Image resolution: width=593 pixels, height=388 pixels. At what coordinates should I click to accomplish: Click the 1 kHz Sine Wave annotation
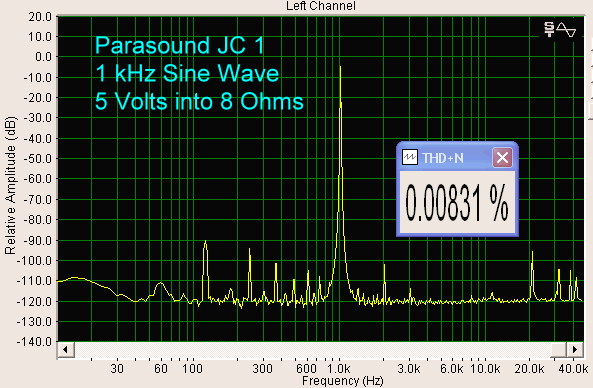[187, 73]
